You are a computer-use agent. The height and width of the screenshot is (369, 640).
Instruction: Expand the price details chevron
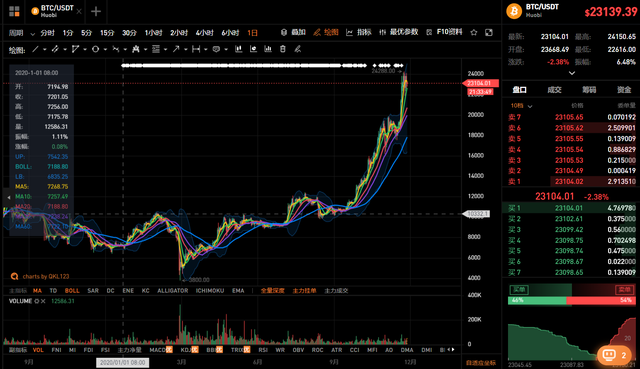(x=572, y=73)
